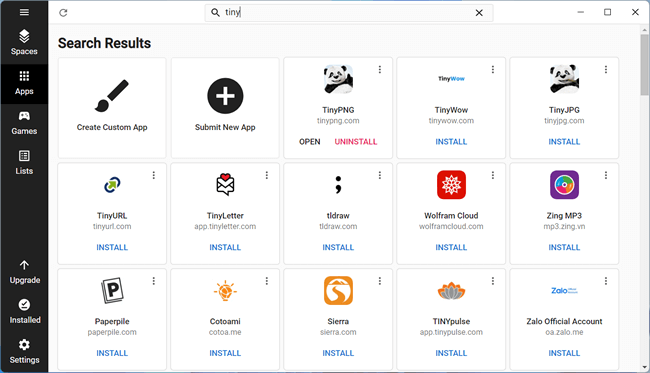Image resolution: width=650 pixels, height=373 pixels.
Task: Open Paperpile more options menu
Action: click(154, 281)
